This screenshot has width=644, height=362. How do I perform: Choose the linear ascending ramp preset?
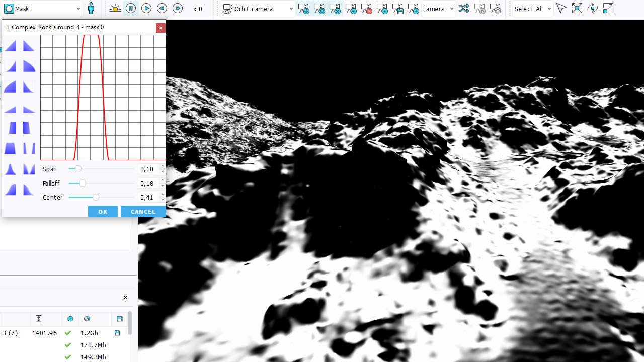[11, 46]
